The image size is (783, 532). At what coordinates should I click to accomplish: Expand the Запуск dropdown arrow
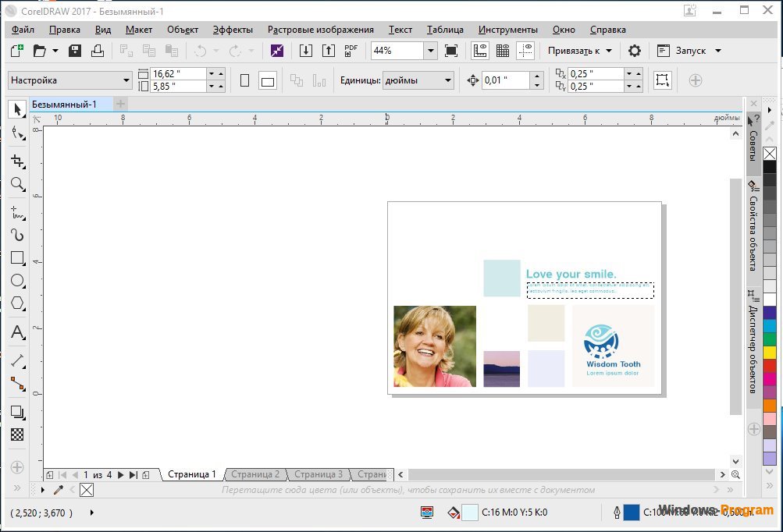click(718, 51)
